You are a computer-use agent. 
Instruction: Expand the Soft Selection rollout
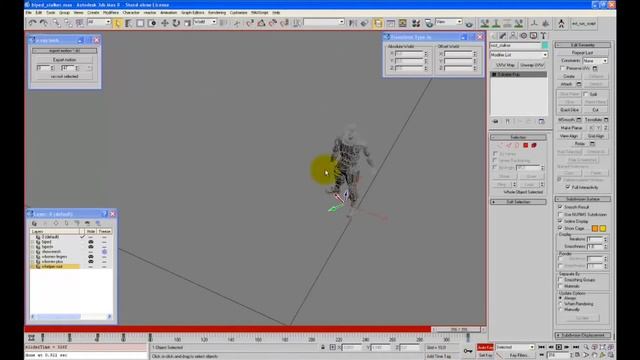click(x=518, y=202)
